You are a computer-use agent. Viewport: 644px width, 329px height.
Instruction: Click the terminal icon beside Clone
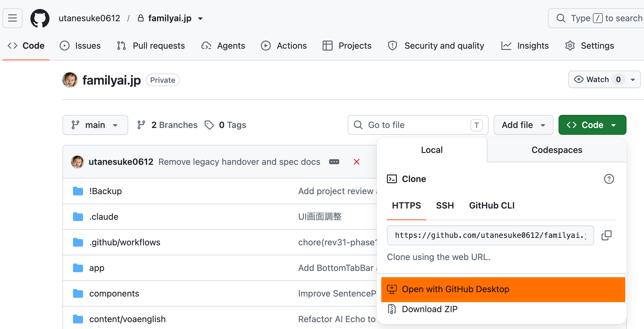tap(392, 179)
